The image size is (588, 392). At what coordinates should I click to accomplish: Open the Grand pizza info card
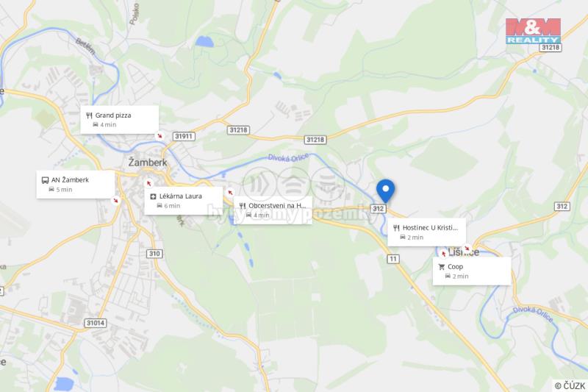(120, 120)
